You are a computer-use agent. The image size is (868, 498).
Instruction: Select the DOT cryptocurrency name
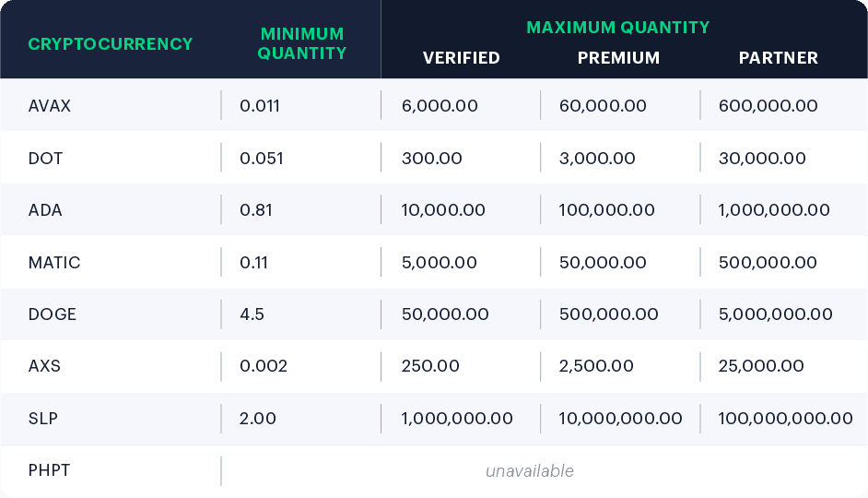pos(46,158)
